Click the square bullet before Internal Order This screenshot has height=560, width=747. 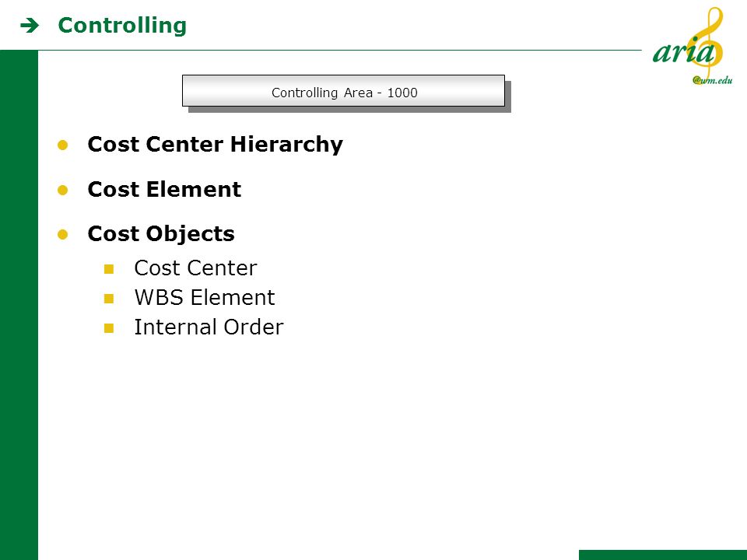pyautogui.click(x=109, y=328)
